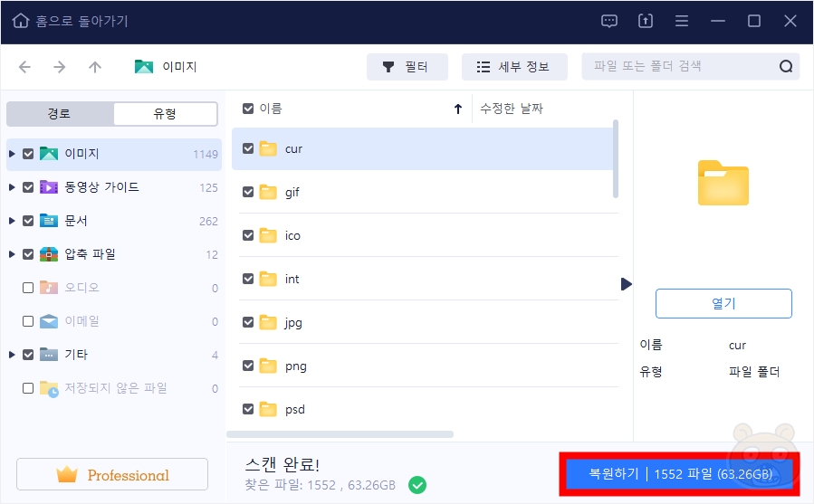
Task: Go back with the left arrow
Action: point(24,66)
